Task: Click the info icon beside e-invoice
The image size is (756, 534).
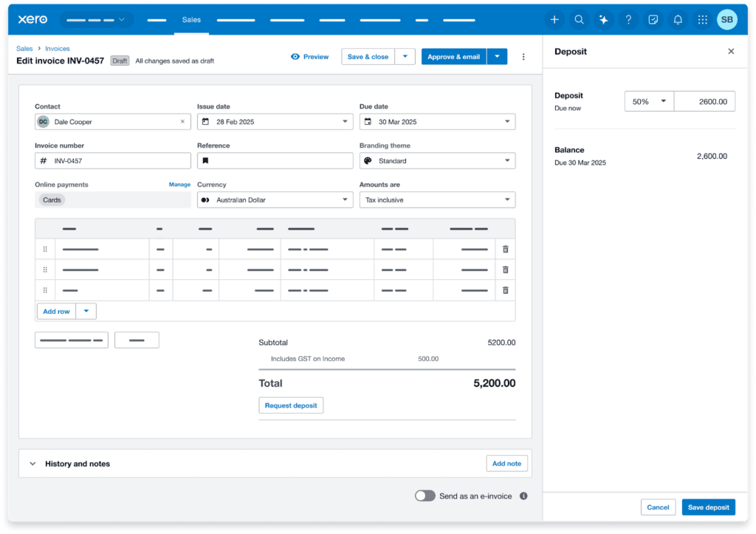Action: pyautogui.click(x=523, y=496)
